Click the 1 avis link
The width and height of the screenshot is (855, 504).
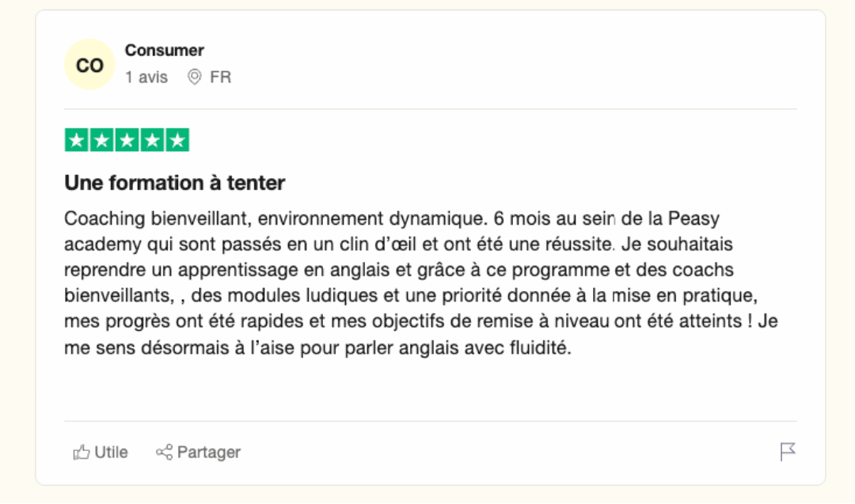[146, 77]
